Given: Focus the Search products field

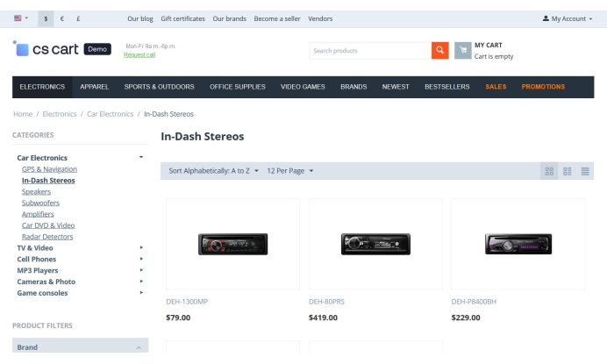Looking at the screenshot, I should click(370, 51).
